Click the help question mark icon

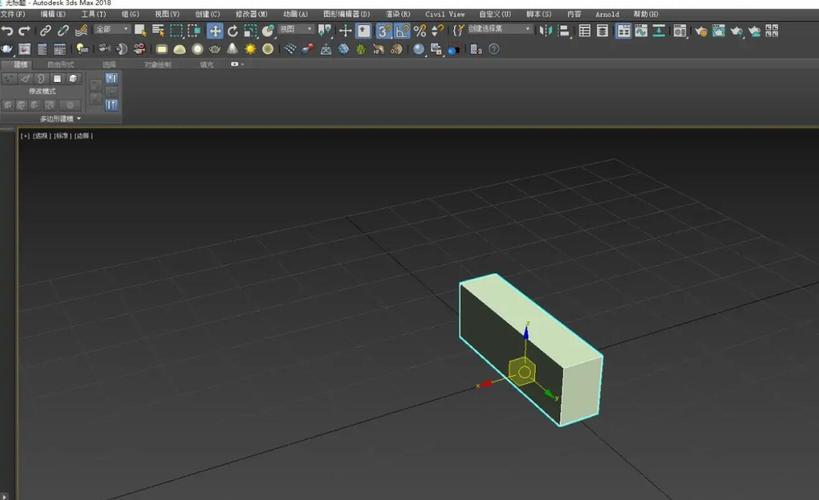tap(494, 49)
